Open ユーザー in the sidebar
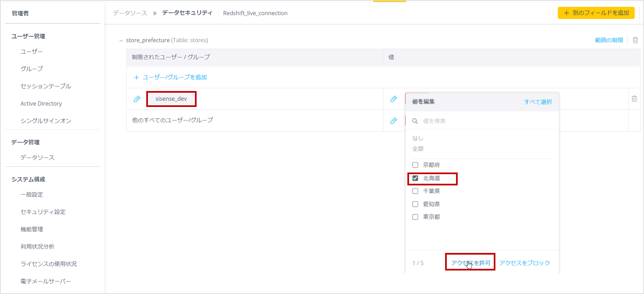Image resolution: width=644 pixels, height=294 pixels. [x=31, y=51]
